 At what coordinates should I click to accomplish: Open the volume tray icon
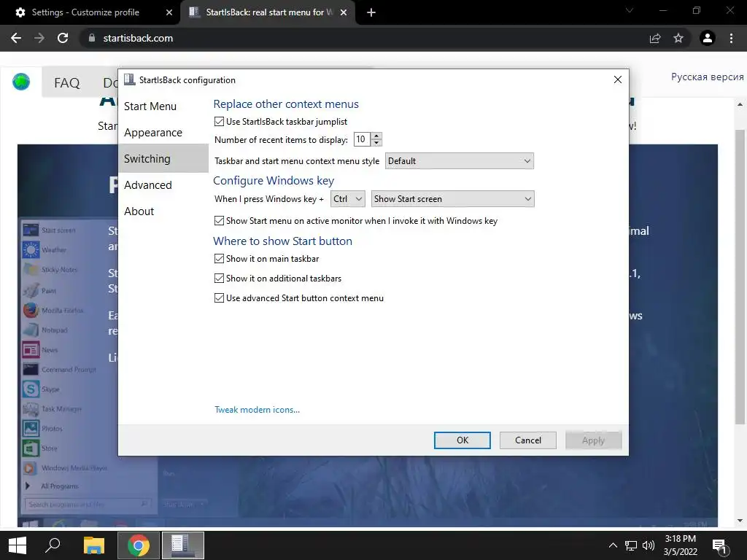[649, 545]
